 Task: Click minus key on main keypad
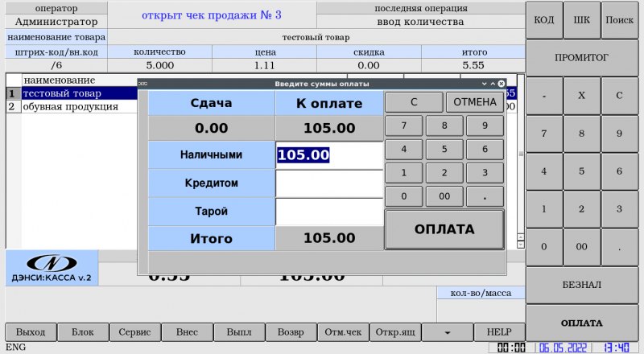click(544, 96)
